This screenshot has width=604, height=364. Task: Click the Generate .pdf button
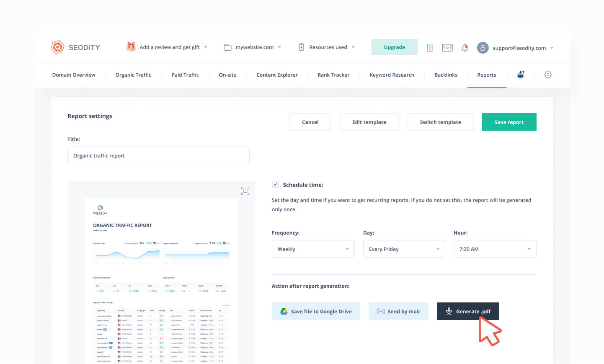click(x=468, y=311)
